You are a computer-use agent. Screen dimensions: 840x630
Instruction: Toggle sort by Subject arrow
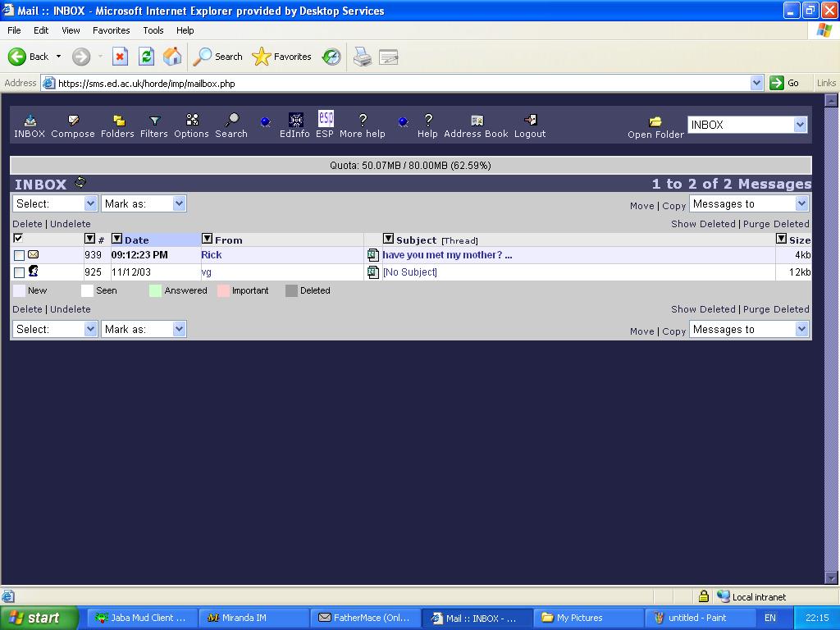tap(388, 239)
